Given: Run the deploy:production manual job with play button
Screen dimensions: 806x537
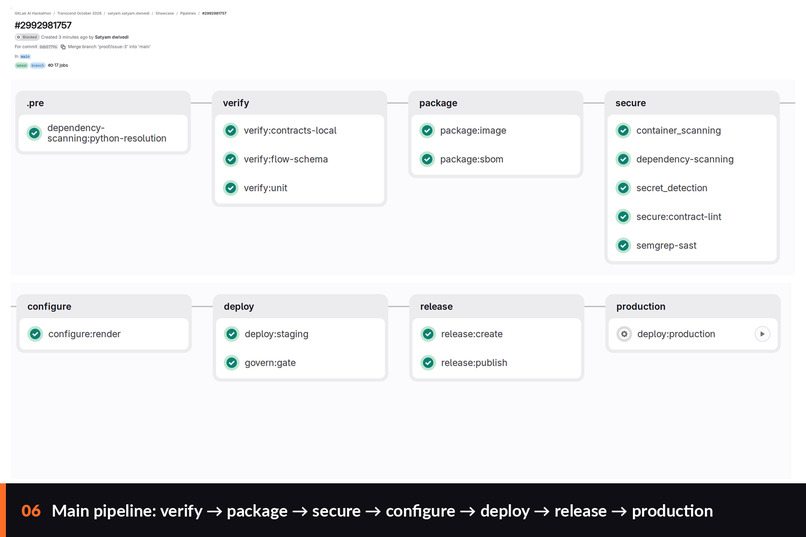Looking at the screenshot, I should coord(762,334).
